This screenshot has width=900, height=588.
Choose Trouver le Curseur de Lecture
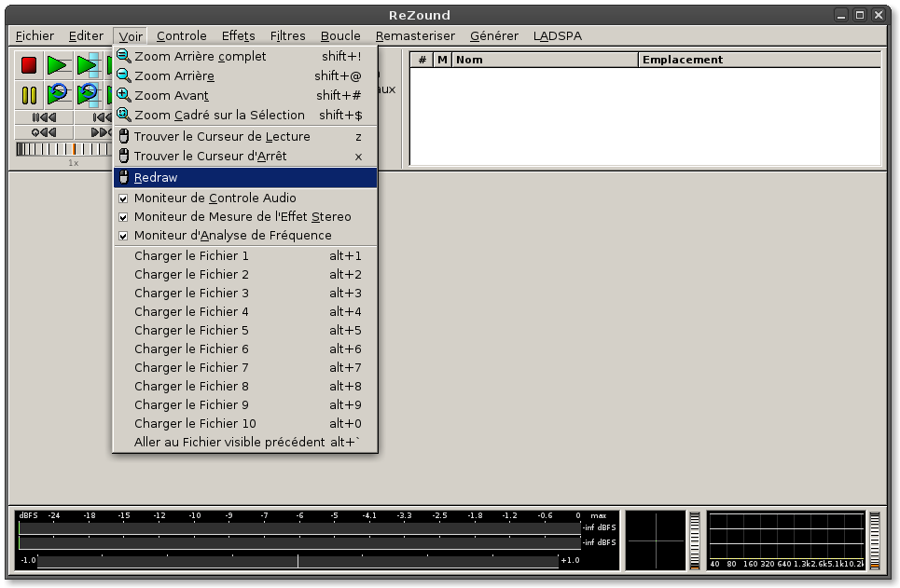tap(245, 137)
